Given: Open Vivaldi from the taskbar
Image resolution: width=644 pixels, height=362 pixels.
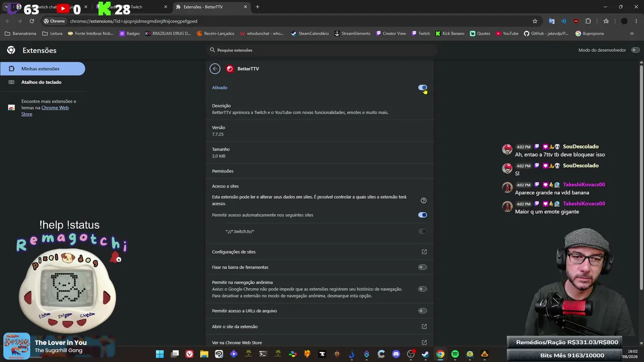Looking at the screenshot, I should (x=189, y=354).
